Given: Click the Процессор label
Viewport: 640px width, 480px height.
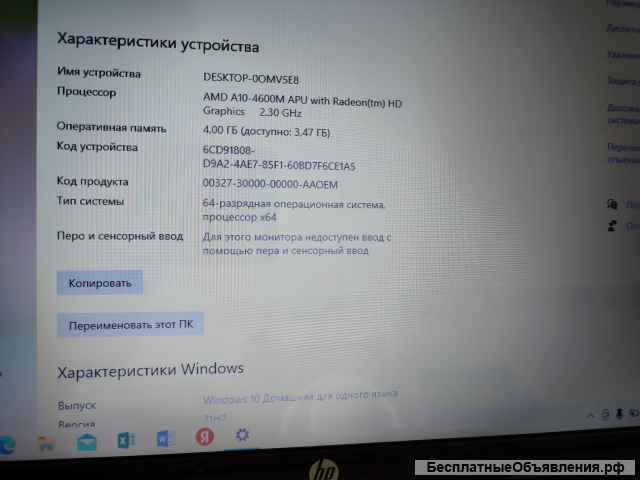Looking at the screenshot, I should tap(86, 92).
